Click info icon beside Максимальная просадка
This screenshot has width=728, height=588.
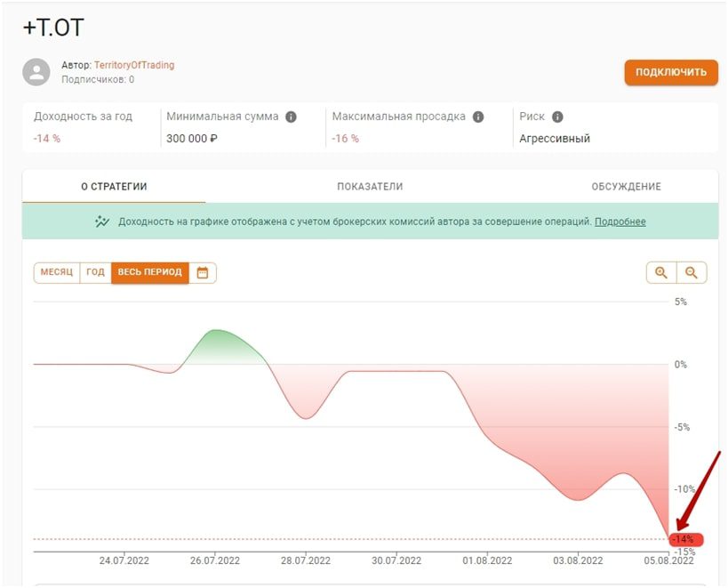[x=478, y=117]
